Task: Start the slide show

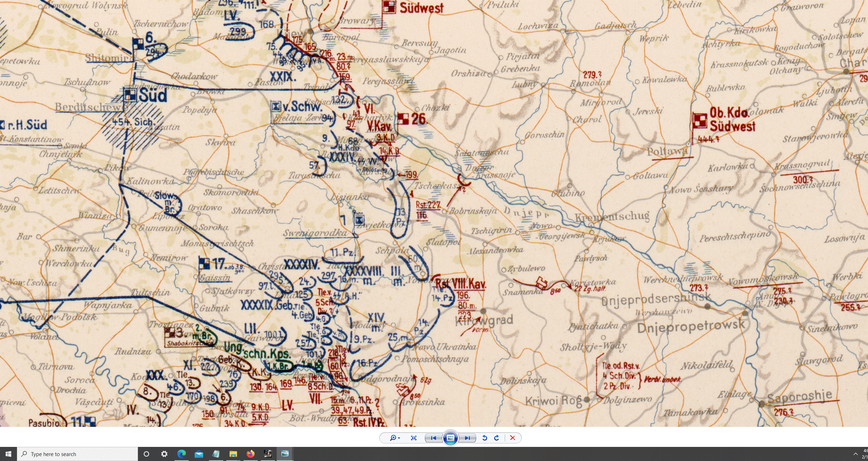Action: click(x=450, y=438)
